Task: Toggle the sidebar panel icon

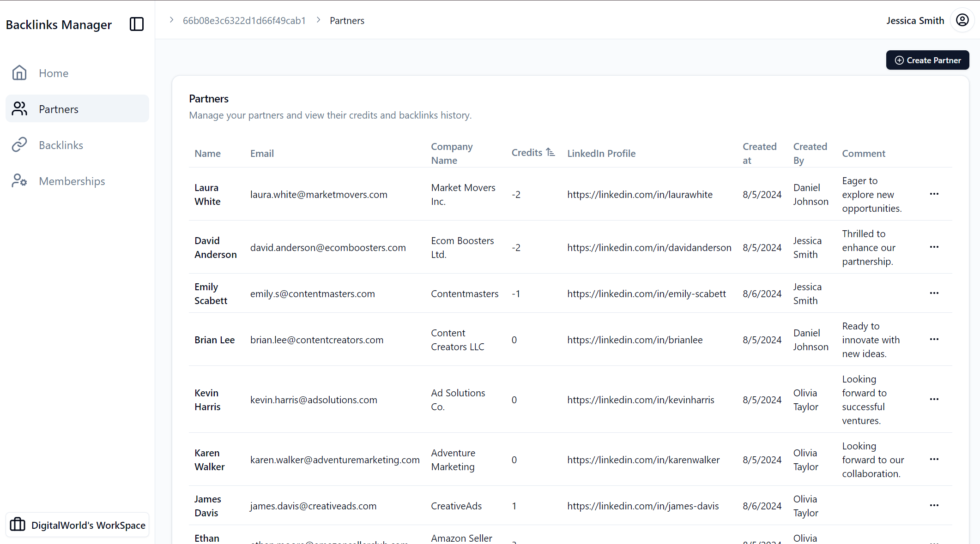Action: pos(137,24)
